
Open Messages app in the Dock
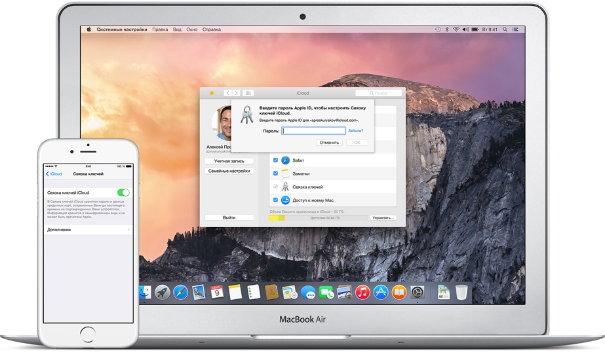(x=308, y=293)
